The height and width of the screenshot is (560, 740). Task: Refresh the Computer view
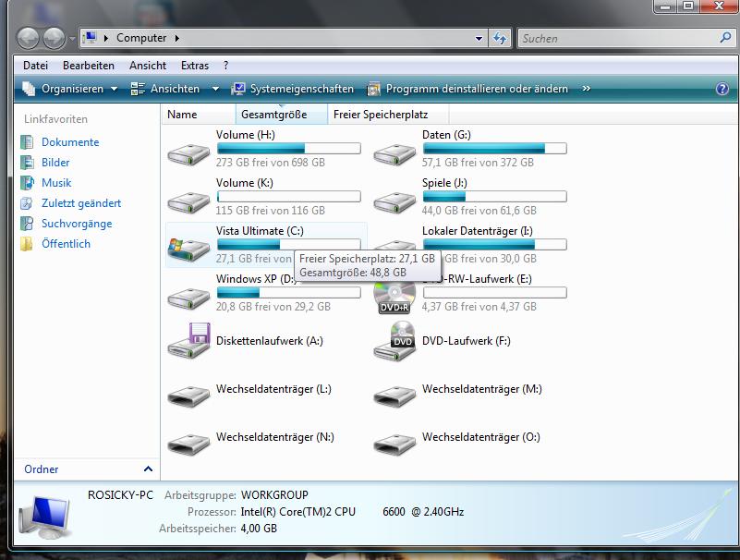tap(500, 38)
